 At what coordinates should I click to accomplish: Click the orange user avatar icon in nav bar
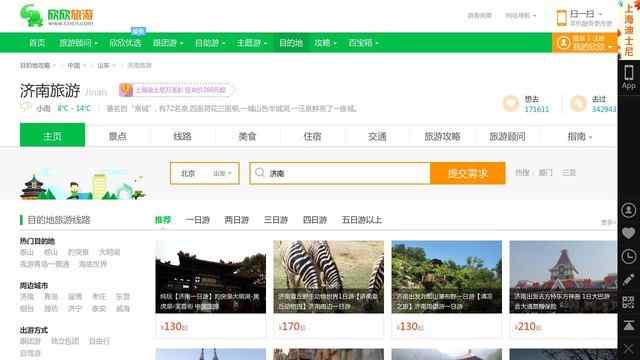[x=564, y=43]
